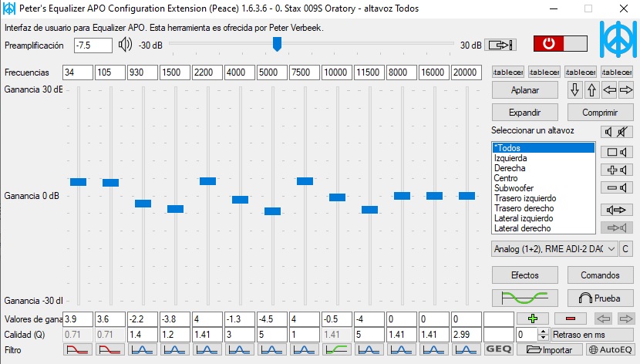This screenshot has width=640, height=364.
Task: Select Subwoofer in the speaker list
Action: (x=514, y=188)
